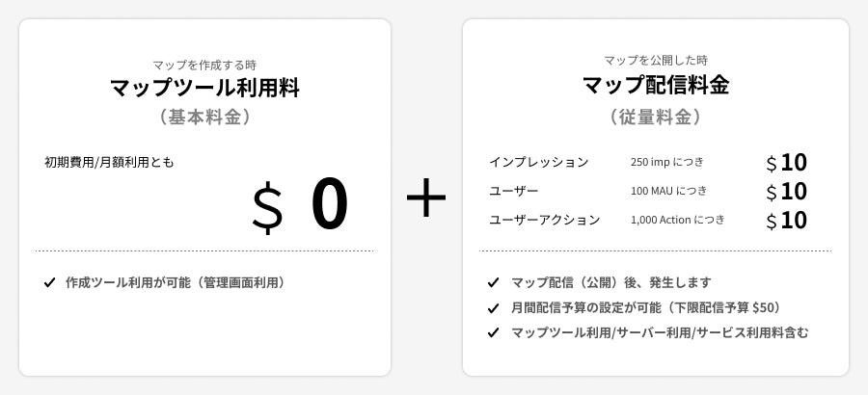Click the large 0 price figure
Image resolution: width=868 pixels, height=395 pixels.
coord(329,205)
